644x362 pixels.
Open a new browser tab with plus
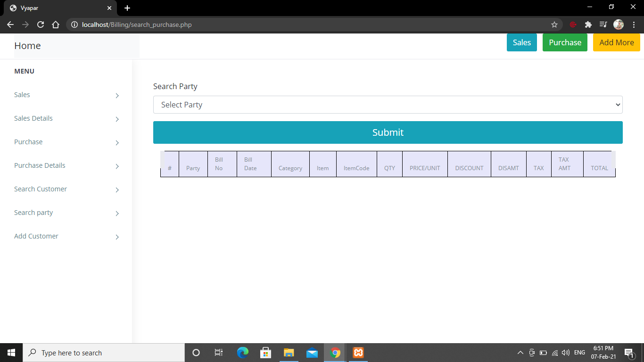tap(127, 8)
